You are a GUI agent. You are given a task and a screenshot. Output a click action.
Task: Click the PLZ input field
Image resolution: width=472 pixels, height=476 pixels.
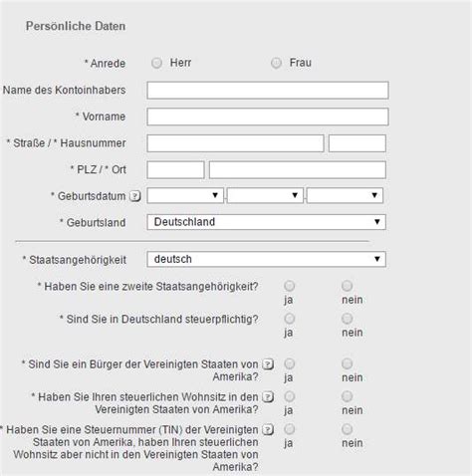pos(175,169)
